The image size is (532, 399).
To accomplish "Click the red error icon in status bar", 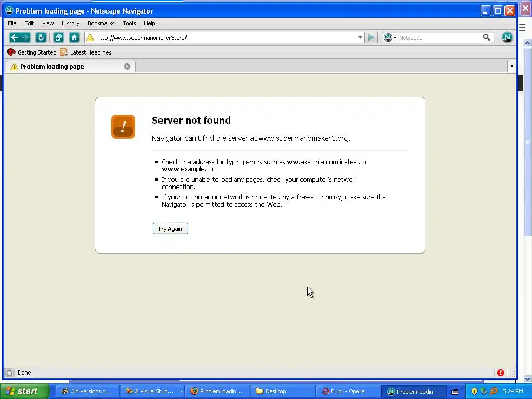I will coord(500,373).
